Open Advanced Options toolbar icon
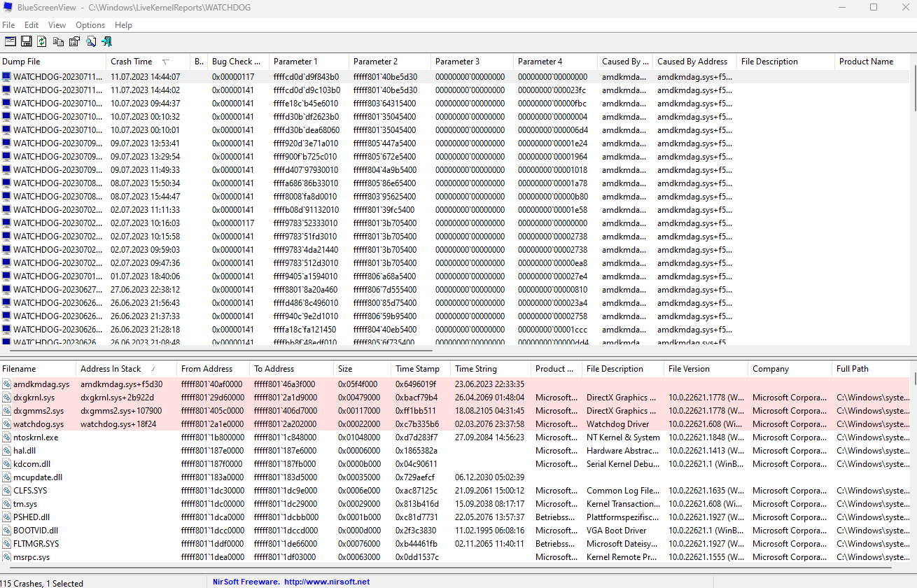917x588 pixels. click(x=10, y=41)
